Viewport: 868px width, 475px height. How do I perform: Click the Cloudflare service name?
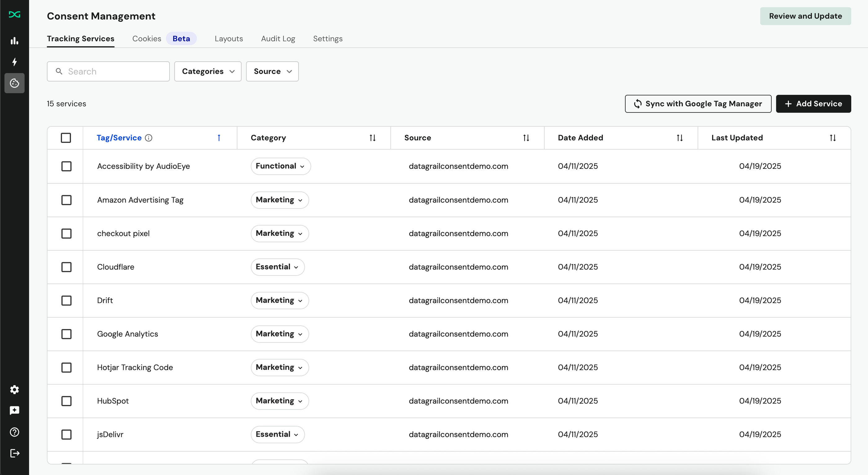[116, 267]
